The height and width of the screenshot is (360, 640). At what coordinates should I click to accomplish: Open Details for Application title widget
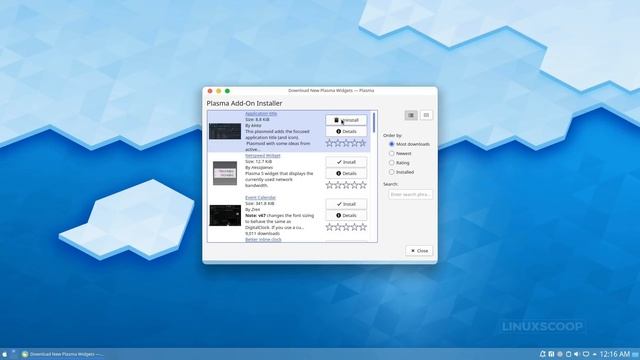pyautogui.click(x=346, y=131)
